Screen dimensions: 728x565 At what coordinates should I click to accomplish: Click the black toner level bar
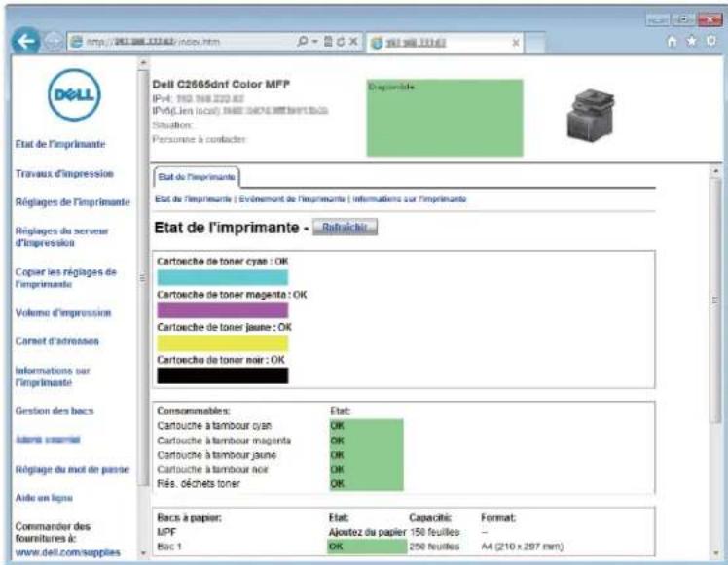[x=223, y=375]
